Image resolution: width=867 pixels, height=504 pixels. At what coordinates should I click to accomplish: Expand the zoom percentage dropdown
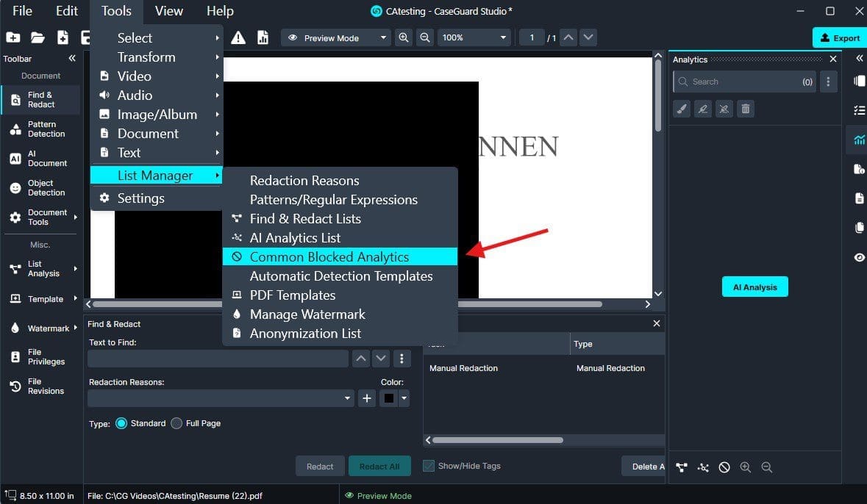(x=474, y=38)
